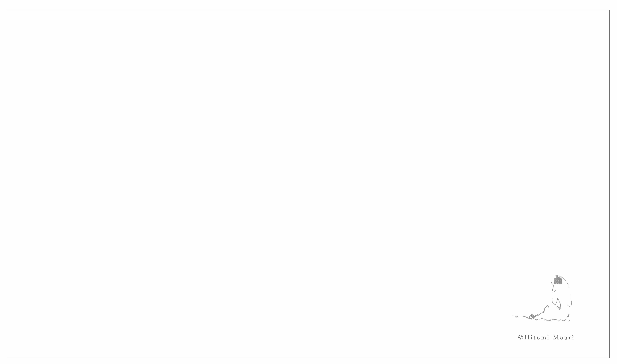Click the copyright symbol before Hitomi
Viewport: 617px width, 364px height.
(x=520, y=338)
